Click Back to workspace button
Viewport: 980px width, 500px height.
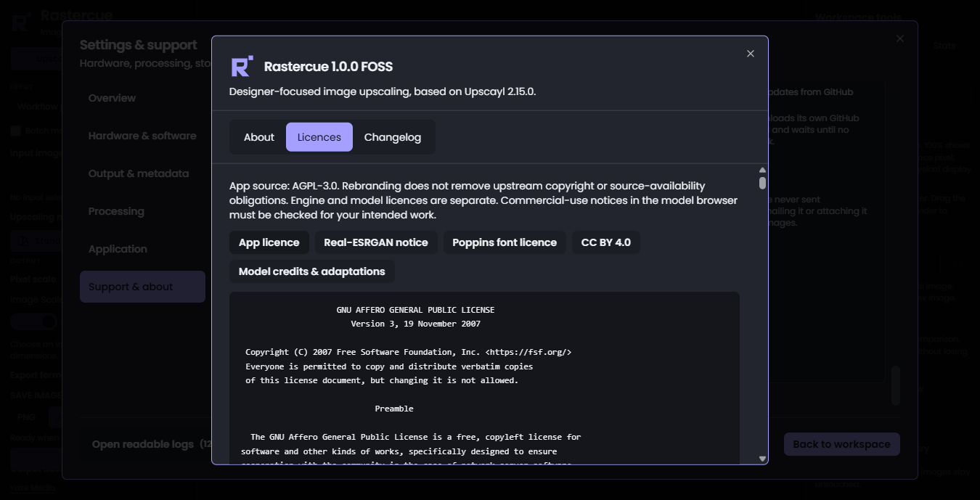[x=842, y=444]
